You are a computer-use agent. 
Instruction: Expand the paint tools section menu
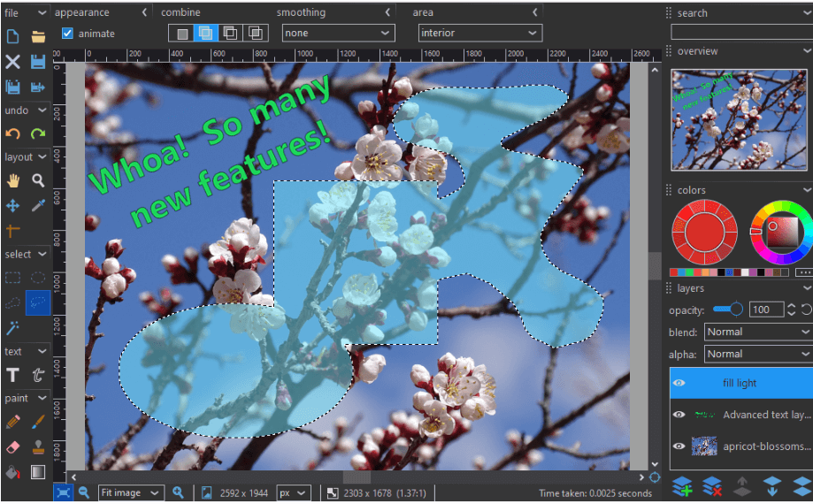(42, 398)
